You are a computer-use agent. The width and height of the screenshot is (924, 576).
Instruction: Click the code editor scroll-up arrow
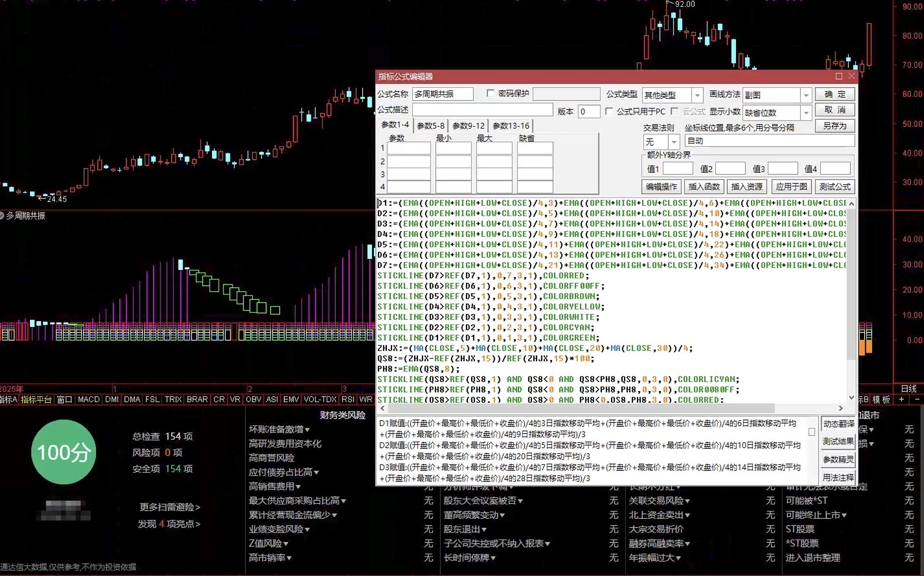(x=851, y=203)
